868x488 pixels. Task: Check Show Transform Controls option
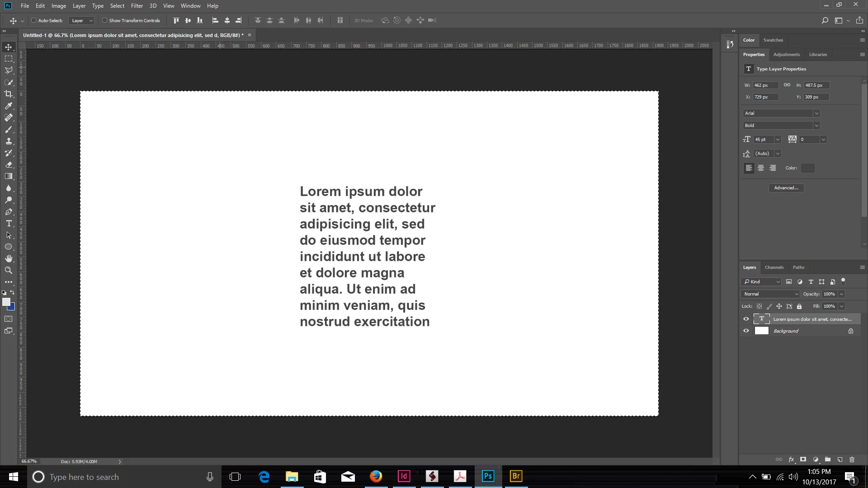105,20
